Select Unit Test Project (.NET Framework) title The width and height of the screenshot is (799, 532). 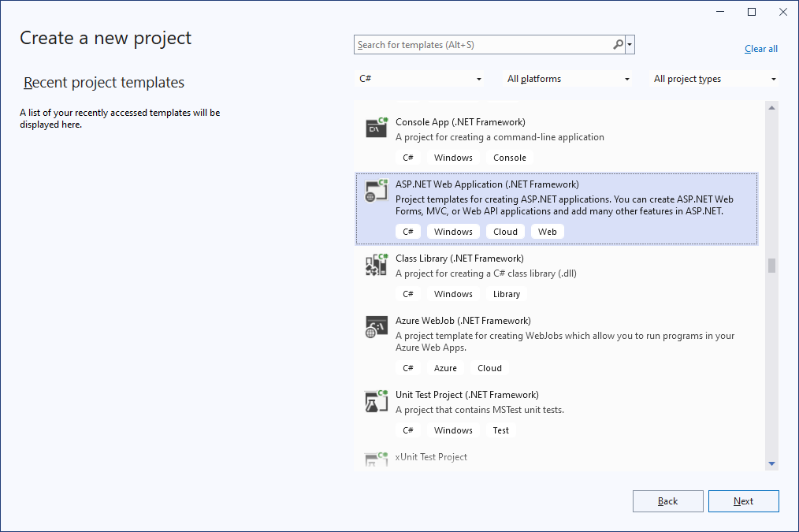[467, 395]
